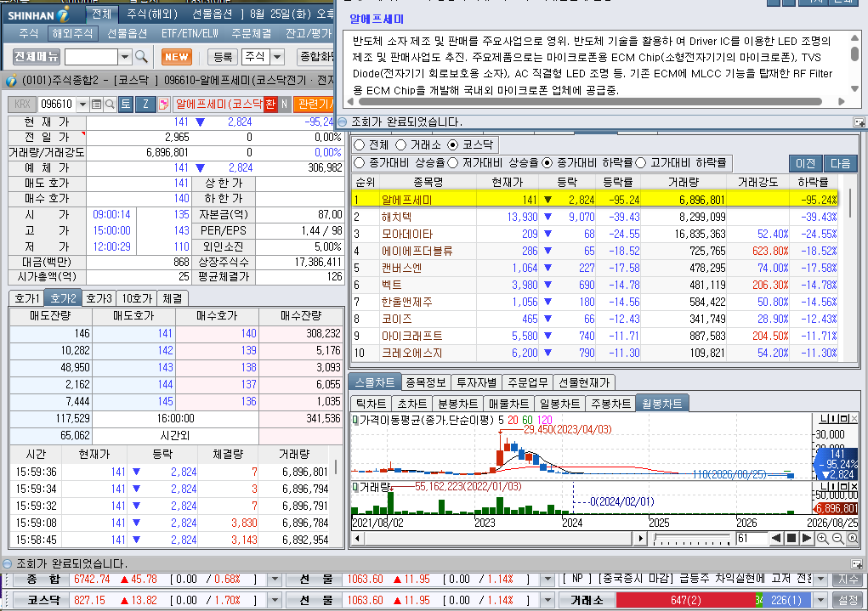Click the status icon right of top 조회가 완료되었습니다
The image size is (868, 611).
[859, 122]
